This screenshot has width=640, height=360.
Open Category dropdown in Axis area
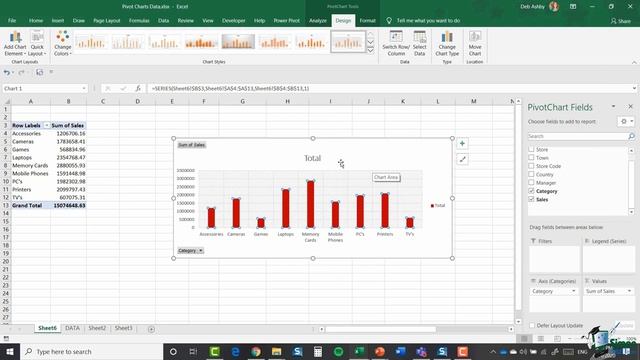573,291
